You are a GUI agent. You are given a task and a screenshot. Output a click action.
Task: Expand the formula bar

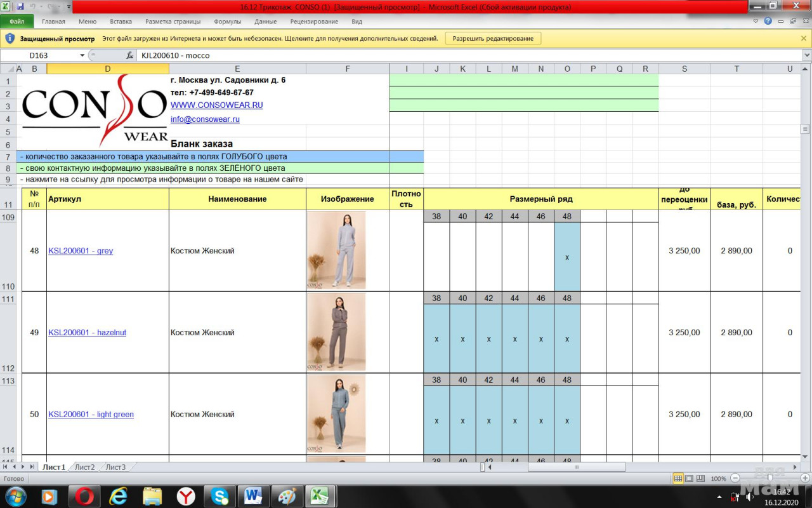(806, 55)
